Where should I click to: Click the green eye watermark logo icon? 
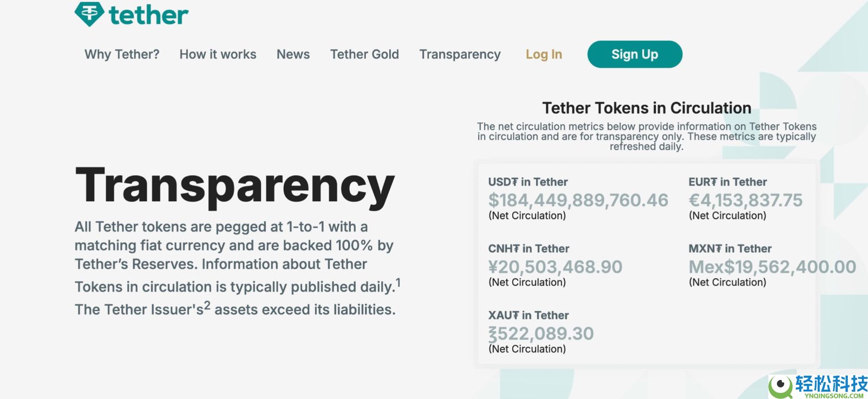point(781,385)
